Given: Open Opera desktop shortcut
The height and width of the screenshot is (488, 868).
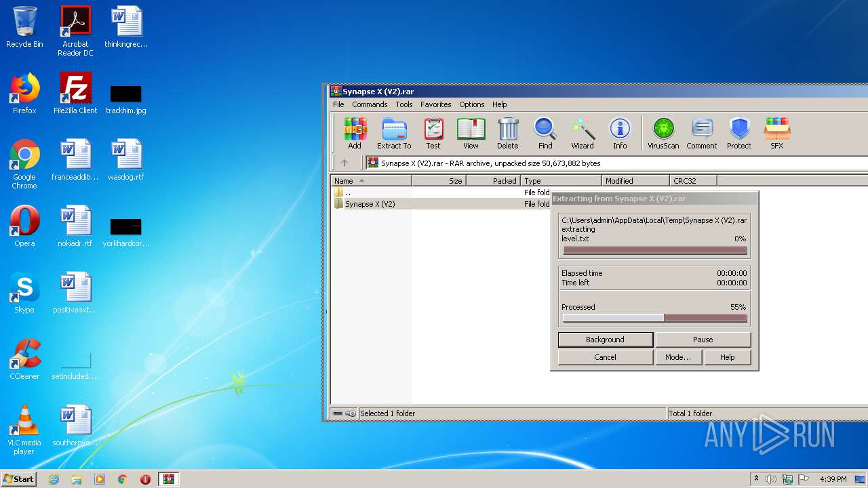Looking at the screenshot, I should click(x=24, y=226).
